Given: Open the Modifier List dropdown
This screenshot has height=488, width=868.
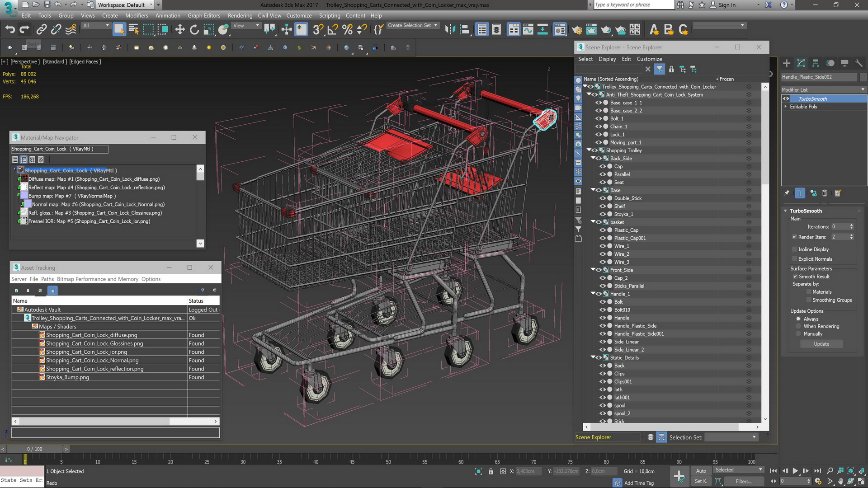Looking at the screenshot, I should (x=824, y=89).
